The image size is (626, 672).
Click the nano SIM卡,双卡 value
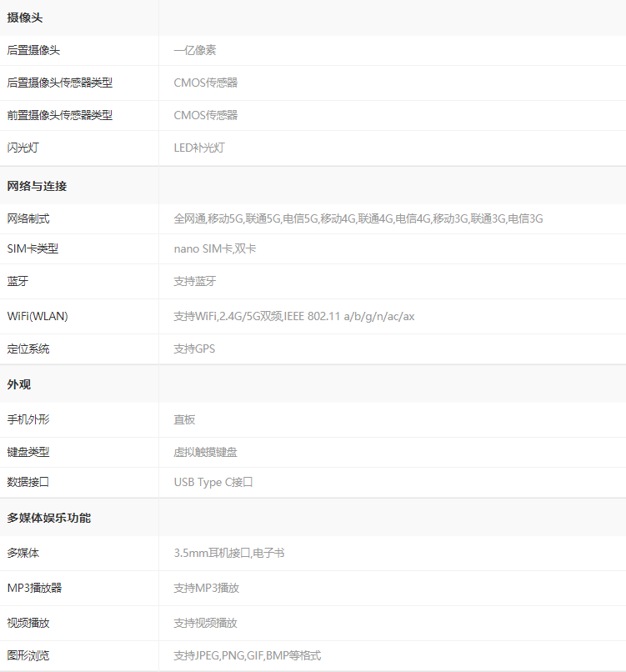(x=215, y=248)
